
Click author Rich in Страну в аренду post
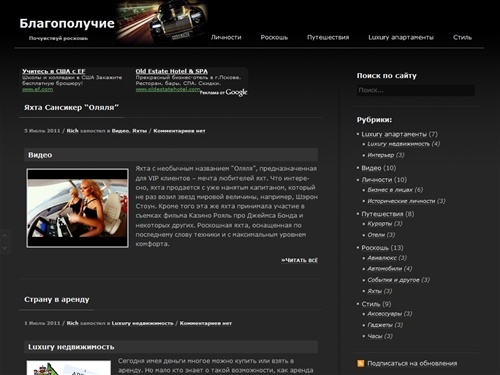72,323
